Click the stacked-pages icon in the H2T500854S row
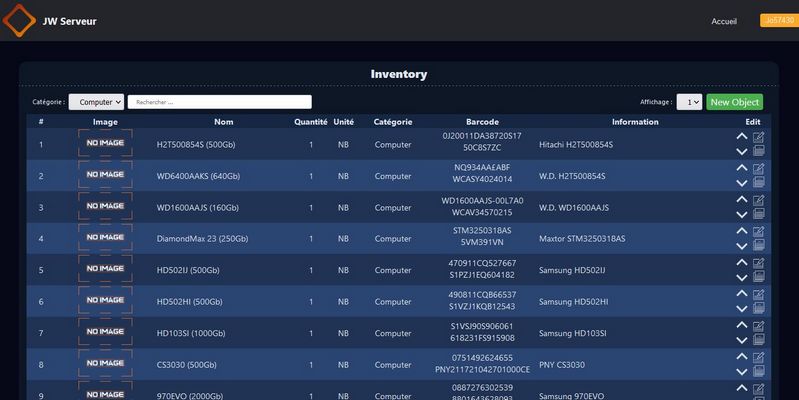 (x=758, y=150)
